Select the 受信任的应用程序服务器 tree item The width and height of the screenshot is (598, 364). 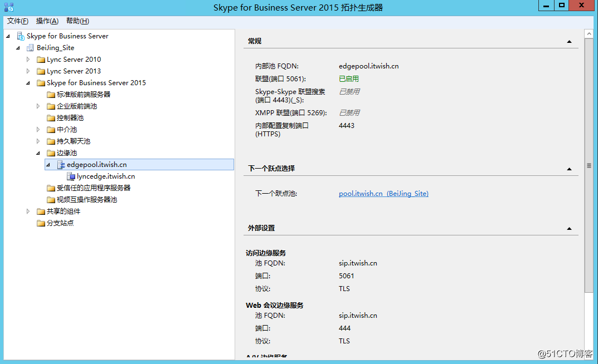pyautogui.click(x=94, y=188)
